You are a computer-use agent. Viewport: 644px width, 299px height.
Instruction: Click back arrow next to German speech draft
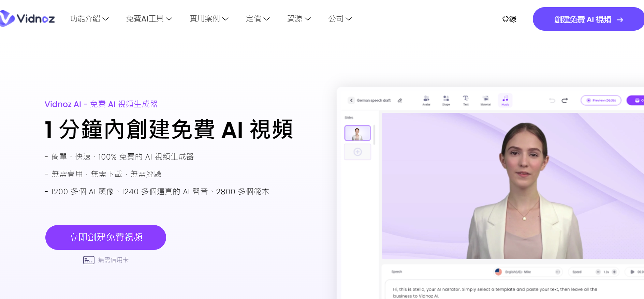pos(351,100)
